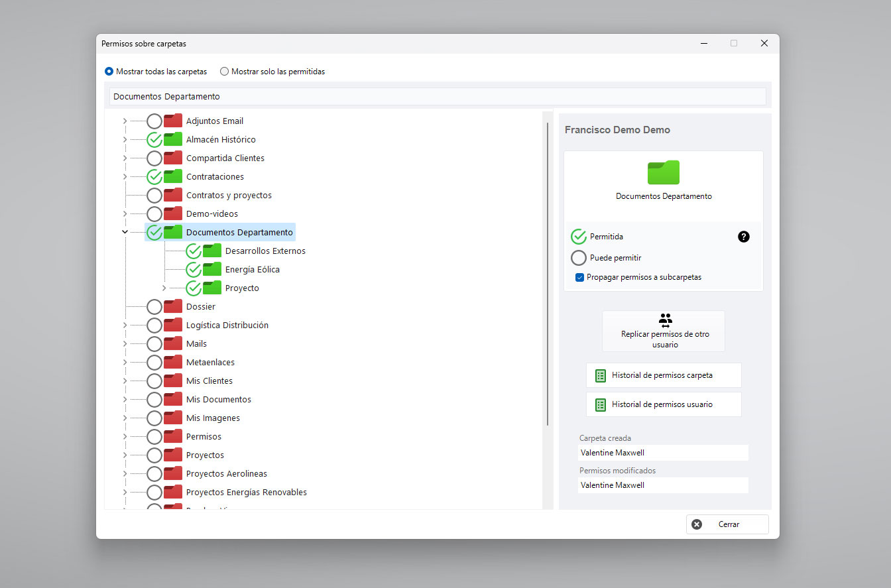
Task: Toggle permission circle for Dossier
Action: (x=154, y=307)
